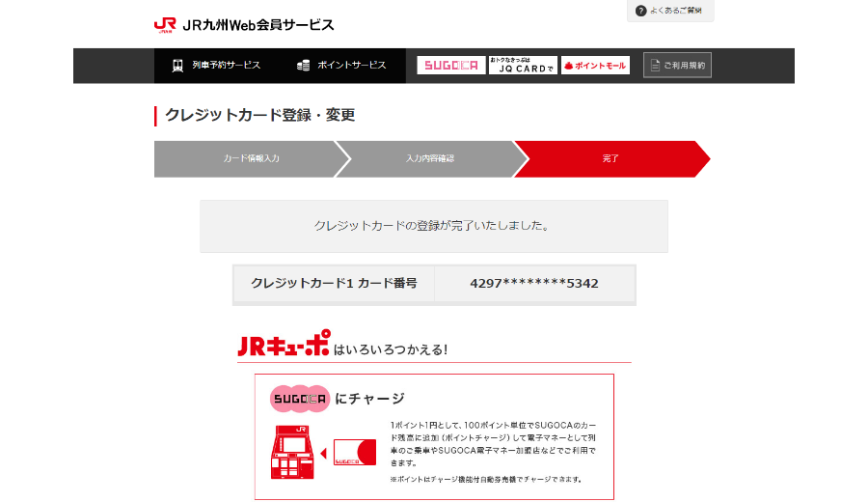Open 列車予約サービス menu
This screenshot has height=502, width=868.
tap(227, 65)
